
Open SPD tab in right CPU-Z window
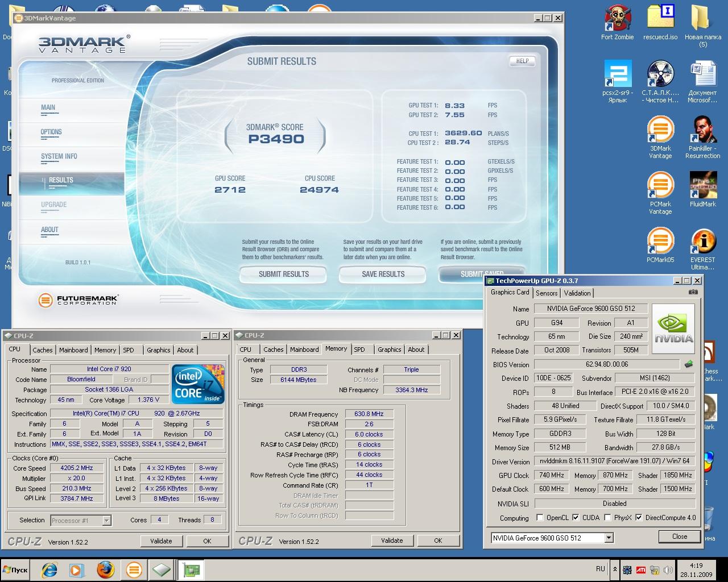(359, 350)
